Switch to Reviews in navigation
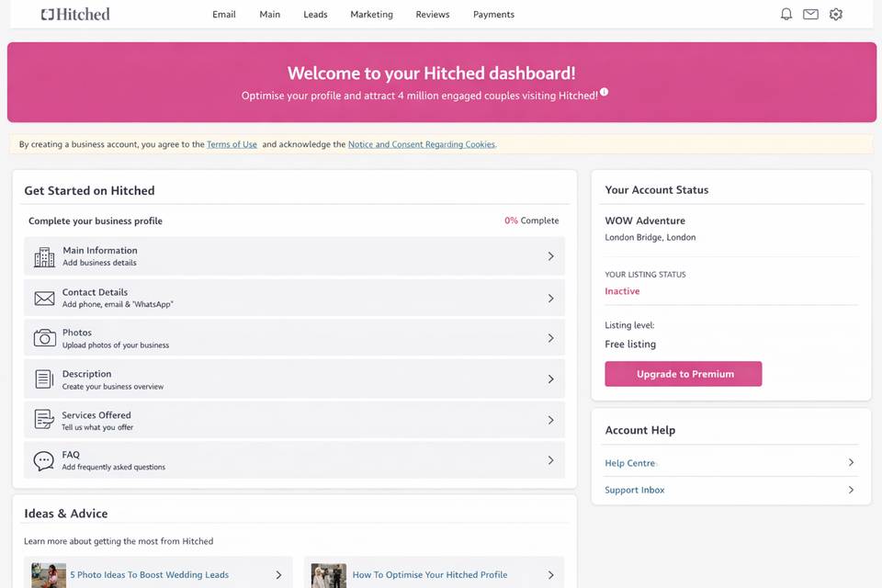Screen dimensions: 882x588 pos(433,14)
